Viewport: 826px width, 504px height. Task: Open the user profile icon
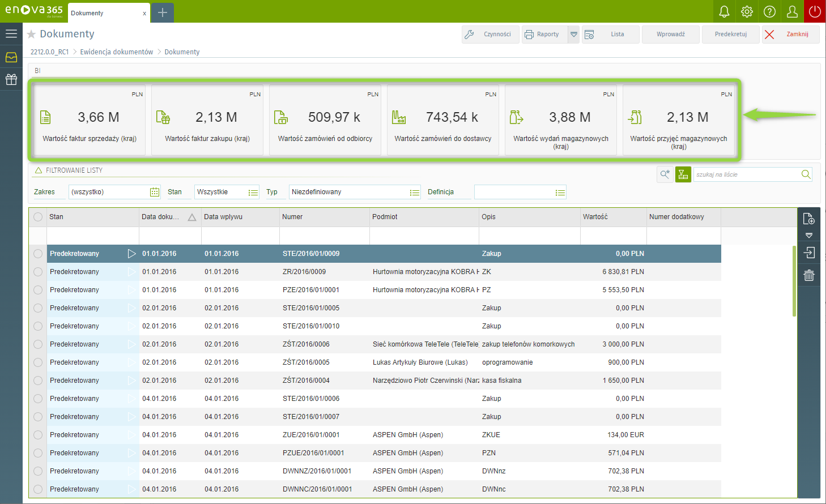click(792, 11)
